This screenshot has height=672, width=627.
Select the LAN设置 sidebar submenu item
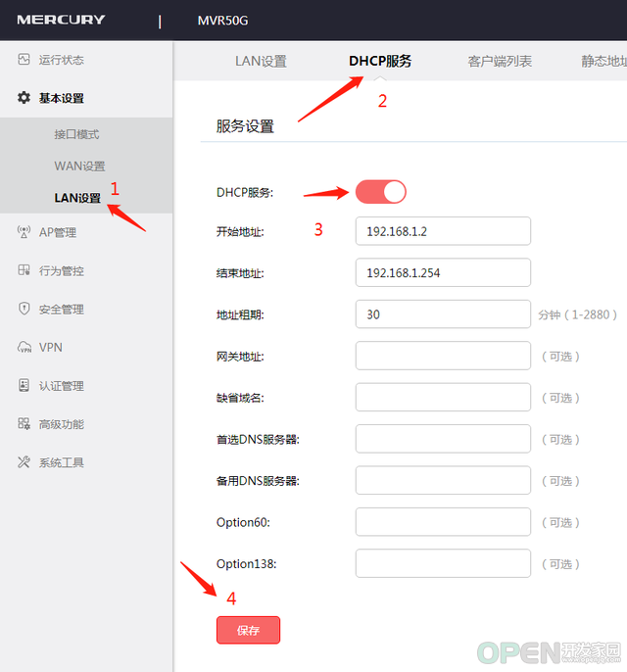point(77,198)
